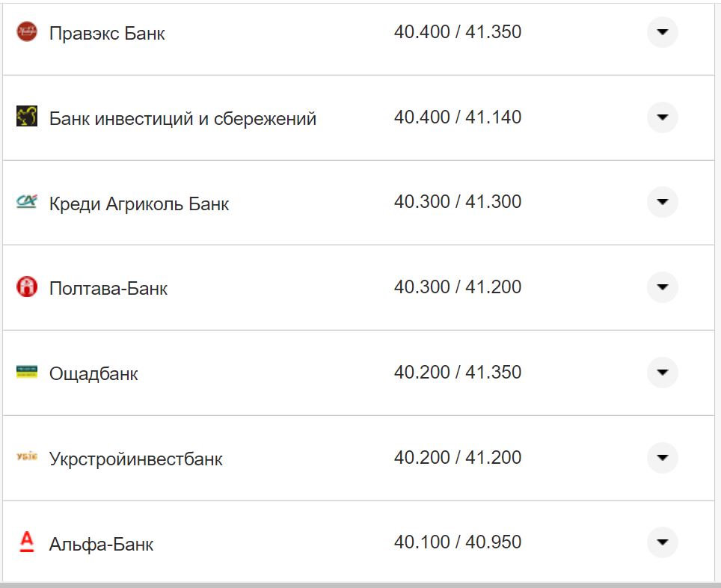The image size is (721, 588).
Task: Expand details for Банк инвестиций и сбережений
Action: tap(661, 117)
